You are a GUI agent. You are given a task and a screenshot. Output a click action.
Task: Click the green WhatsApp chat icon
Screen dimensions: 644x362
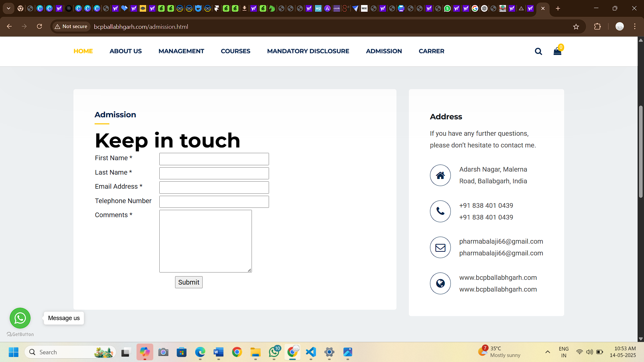(20, 318)
